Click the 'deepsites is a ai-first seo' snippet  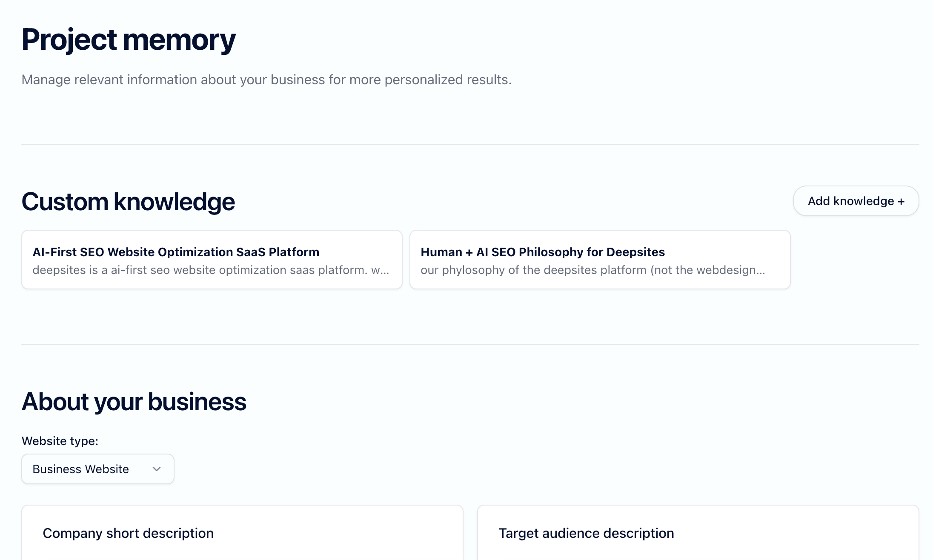(x=211, y=270)
